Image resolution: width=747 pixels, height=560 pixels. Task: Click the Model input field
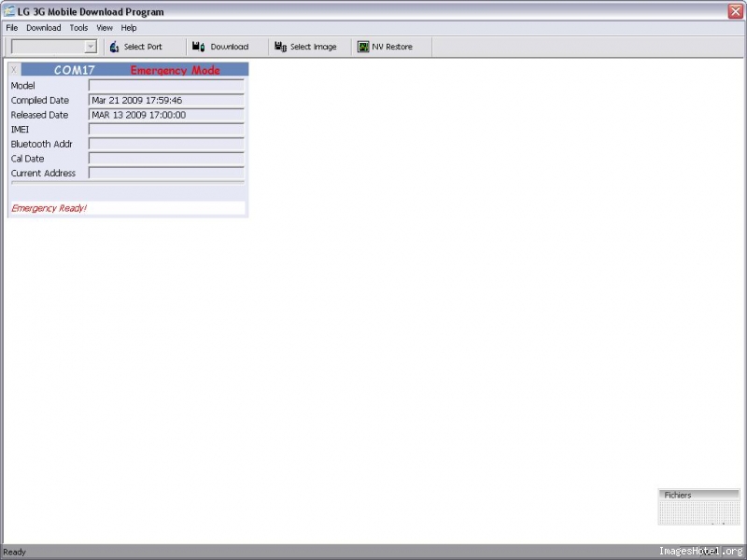coord(166,86)
